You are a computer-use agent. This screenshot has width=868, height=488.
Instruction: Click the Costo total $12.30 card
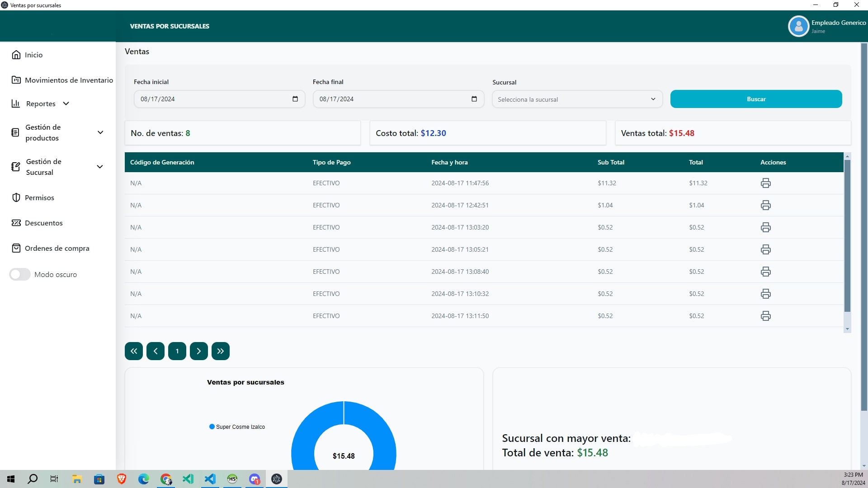(488, 133)
